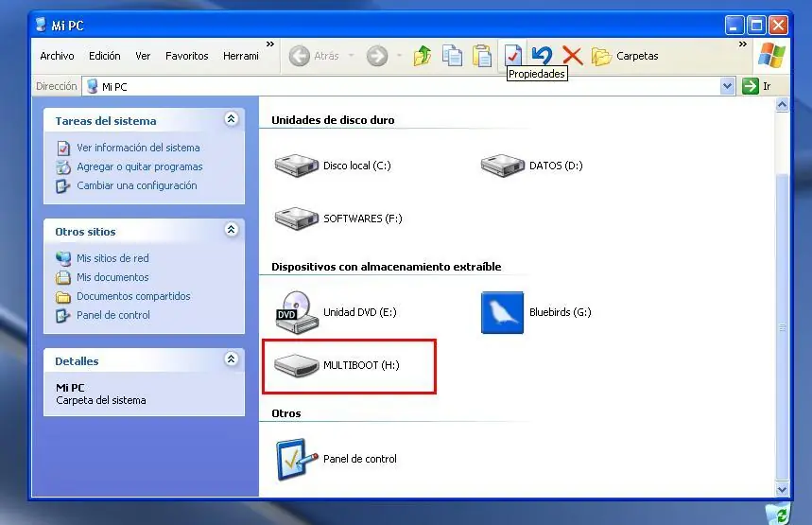This screenshot has height=525, width=812.
Task: Open Panel de control sidebar link
Action: [112, 315]
